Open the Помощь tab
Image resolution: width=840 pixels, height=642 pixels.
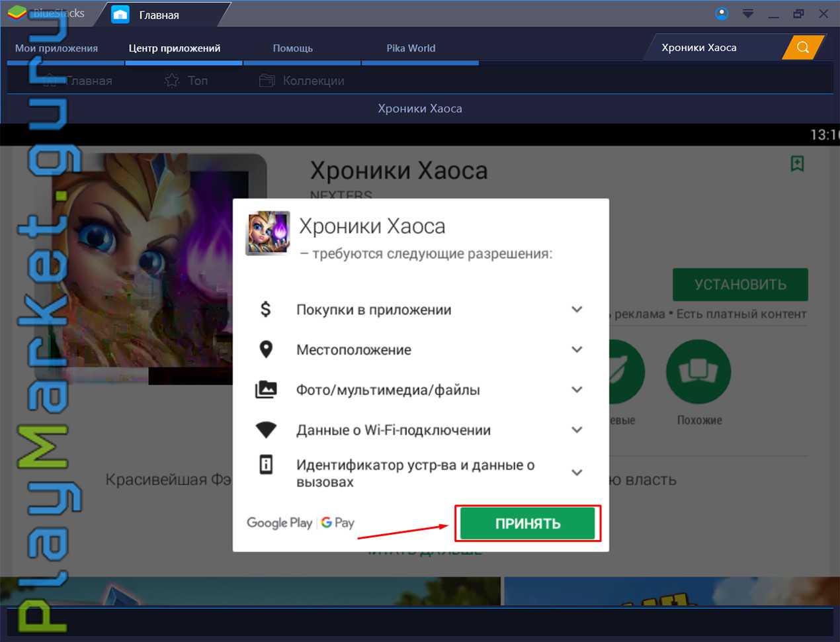tap(292, 48)
